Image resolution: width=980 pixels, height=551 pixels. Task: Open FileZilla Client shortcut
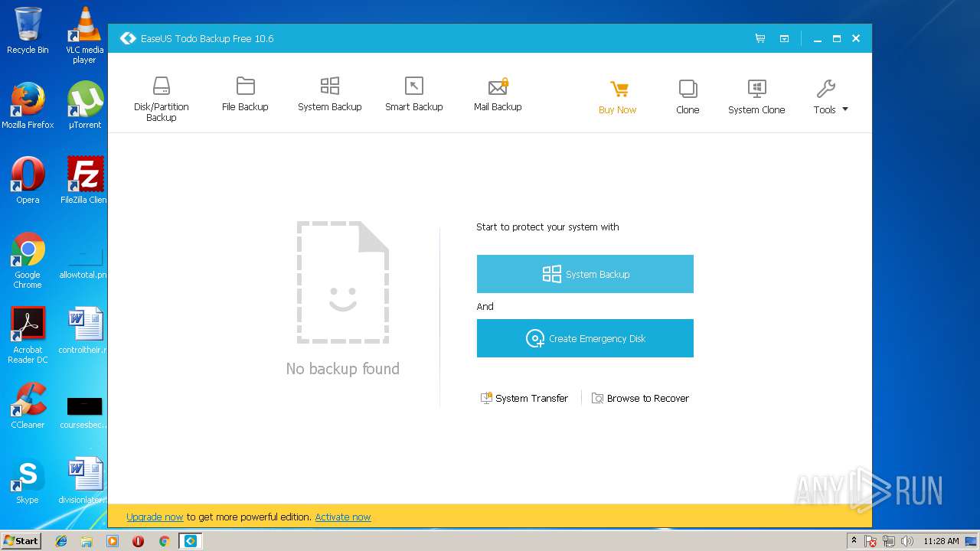coord(84,181)
